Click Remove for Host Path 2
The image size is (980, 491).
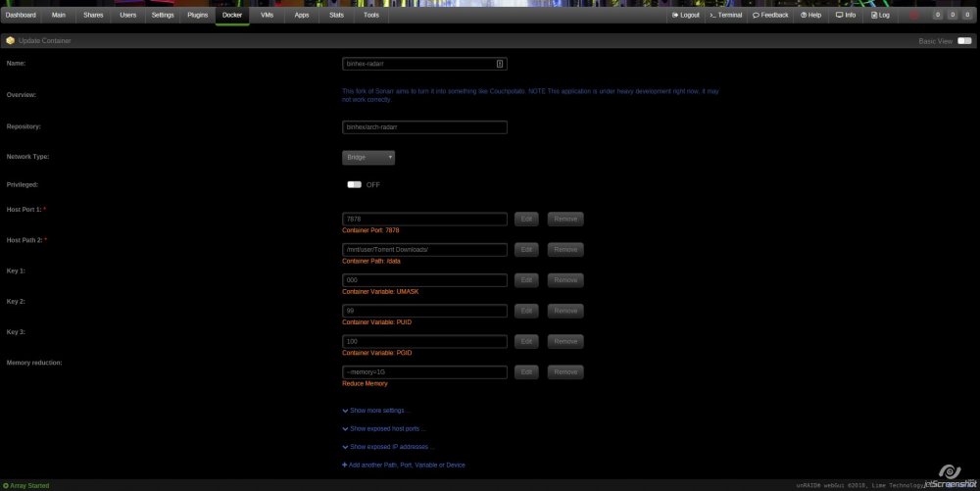click(x=565, y=250)
